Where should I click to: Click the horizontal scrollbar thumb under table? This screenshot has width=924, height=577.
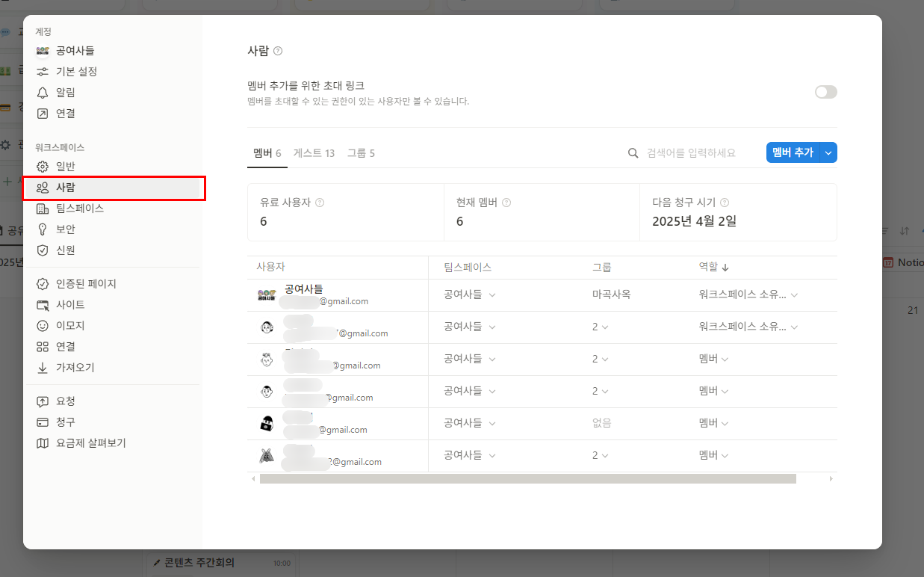[x=527, y=478]
